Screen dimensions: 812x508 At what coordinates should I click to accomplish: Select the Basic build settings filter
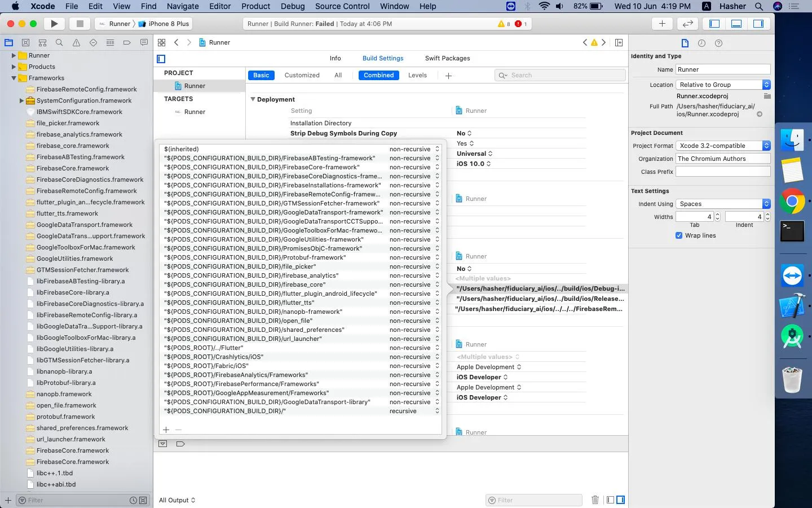[261, 75]
